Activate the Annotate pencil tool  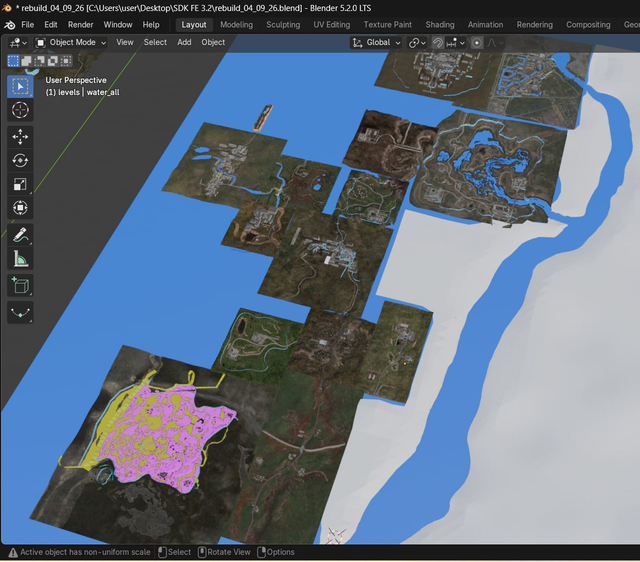click(20, 235)
